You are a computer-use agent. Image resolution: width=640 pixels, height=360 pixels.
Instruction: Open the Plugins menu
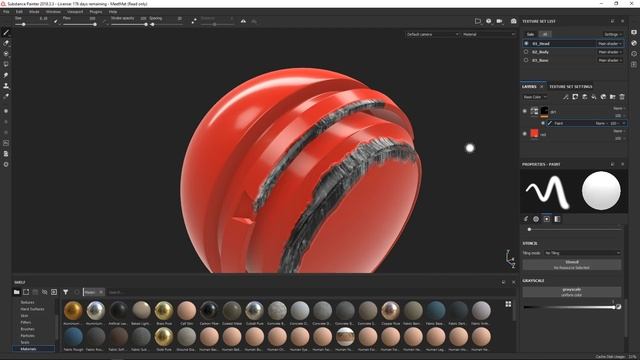[x=96, y=12]
